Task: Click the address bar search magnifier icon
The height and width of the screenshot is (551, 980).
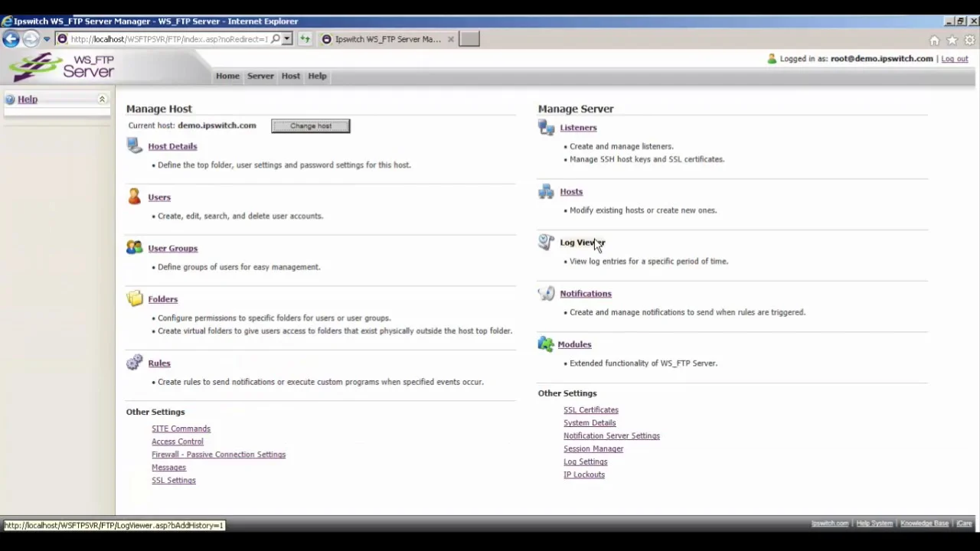Action: [276, 39]
